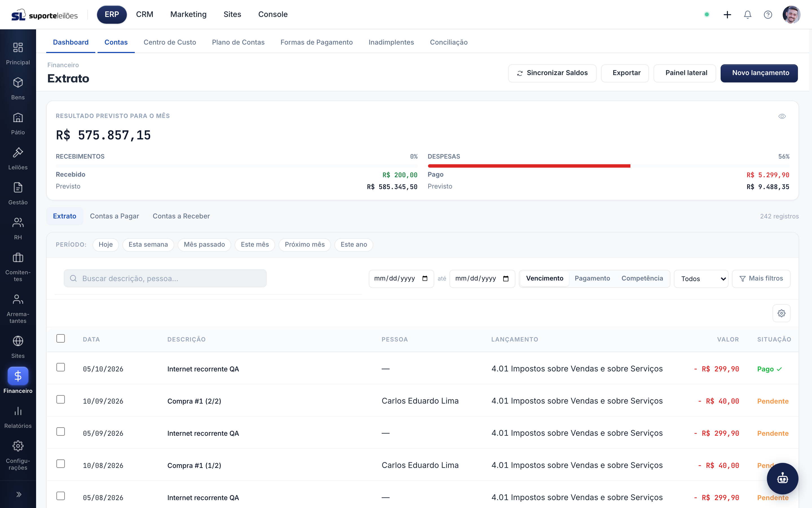The image size is (812, 508).
Task: Filter period by Este mês
Action: [x=255, y=245]
